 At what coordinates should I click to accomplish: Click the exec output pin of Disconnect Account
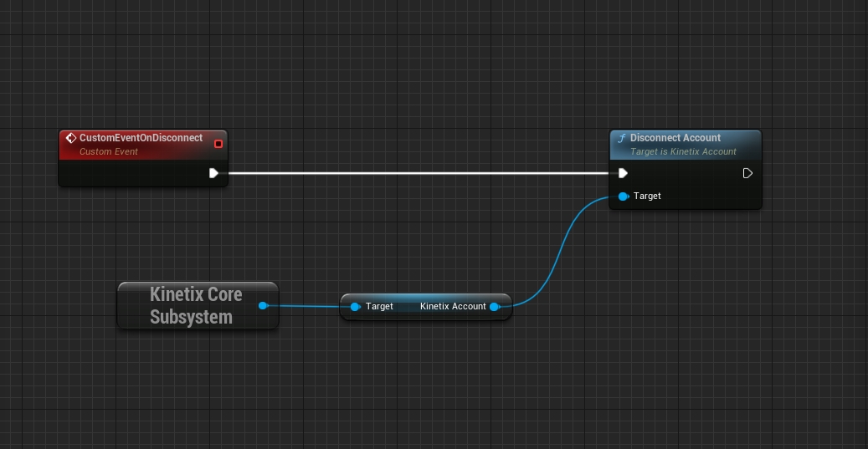click(x=747, y=173)
